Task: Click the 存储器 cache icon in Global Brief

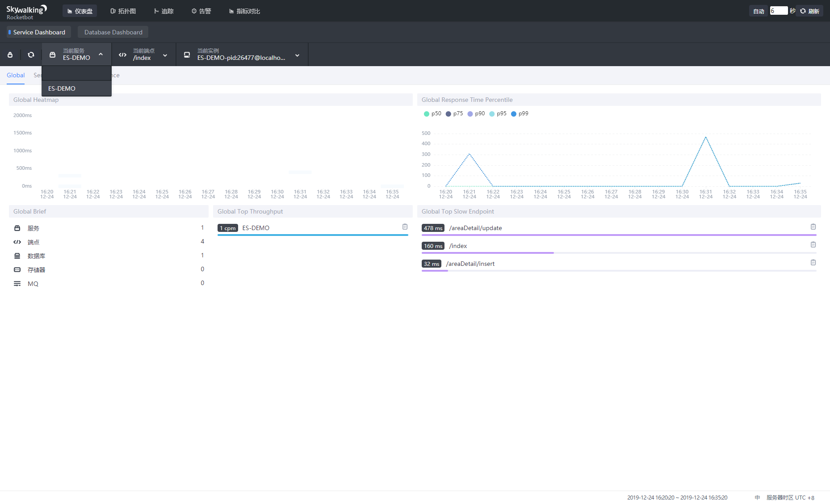Action: (17, 270)
